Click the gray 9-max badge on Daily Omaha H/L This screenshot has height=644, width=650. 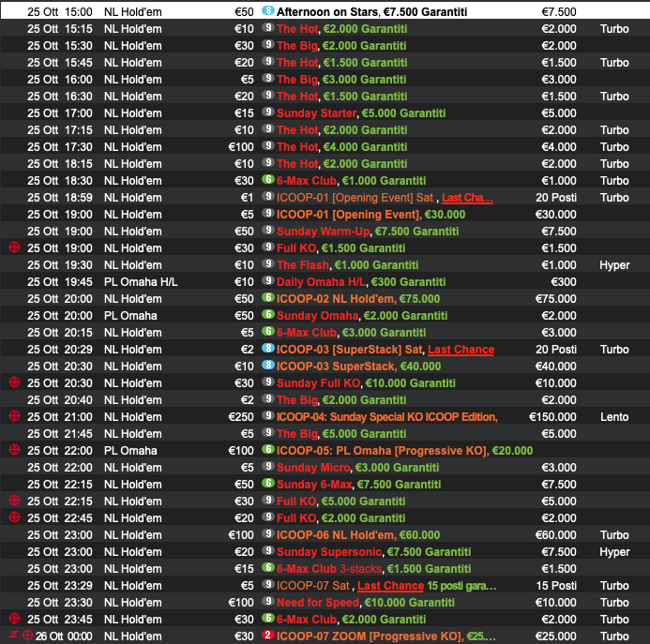click(268, 281)
